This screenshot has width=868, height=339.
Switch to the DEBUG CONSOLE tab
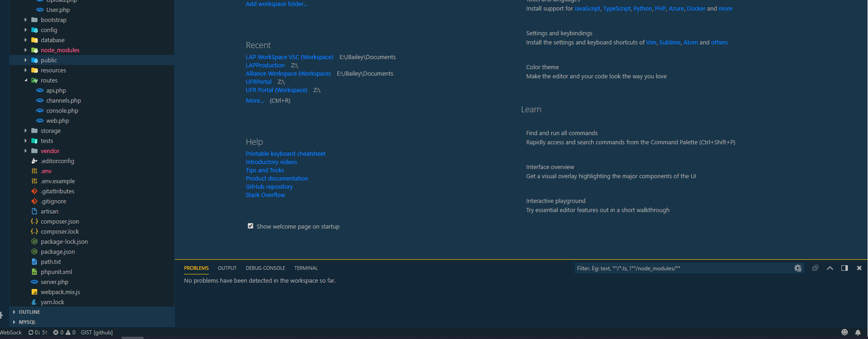point(265,268)
